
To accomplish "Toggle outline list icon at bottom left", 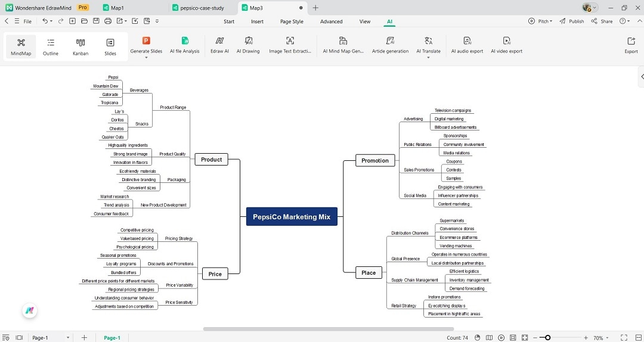I will click(6, 337).
